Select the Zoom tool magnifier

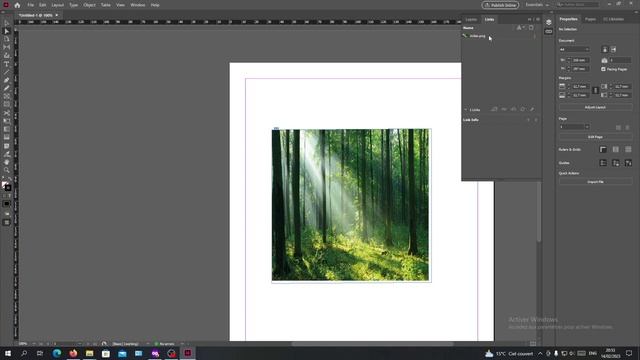pos(7,170)
